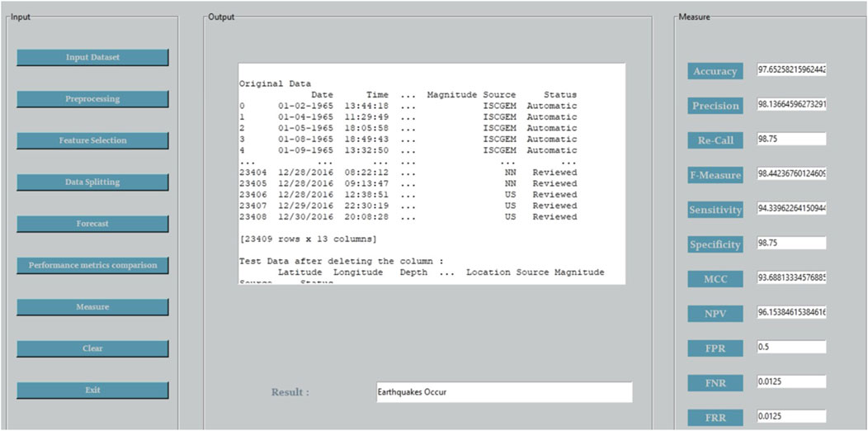Click row 2 date 01-05-1965
This screenshot has width=868, height=431.
click(305, 129)
